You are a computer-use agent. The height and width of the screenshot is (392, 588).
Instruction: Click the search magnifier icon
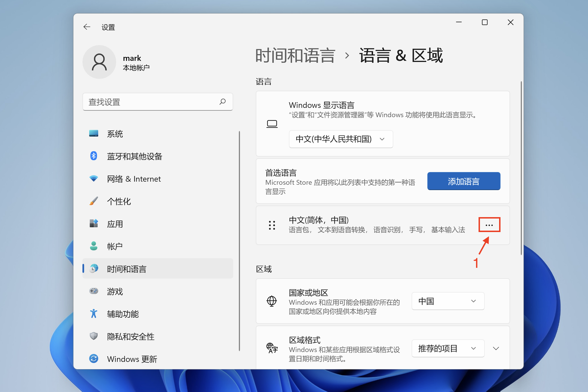(223, 102)
